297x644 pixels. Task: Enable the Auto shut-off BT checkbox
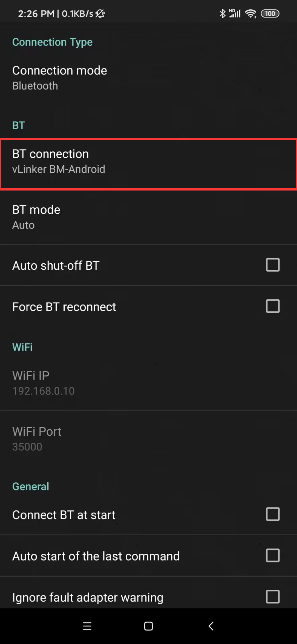coord(273,265)
